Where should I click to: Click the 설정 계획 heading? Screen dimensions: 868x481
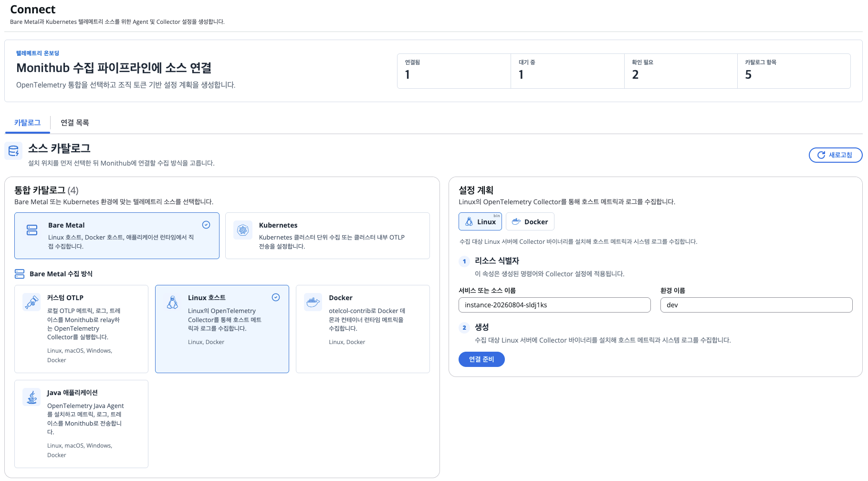pyautogui.click(x=476, y=190)
